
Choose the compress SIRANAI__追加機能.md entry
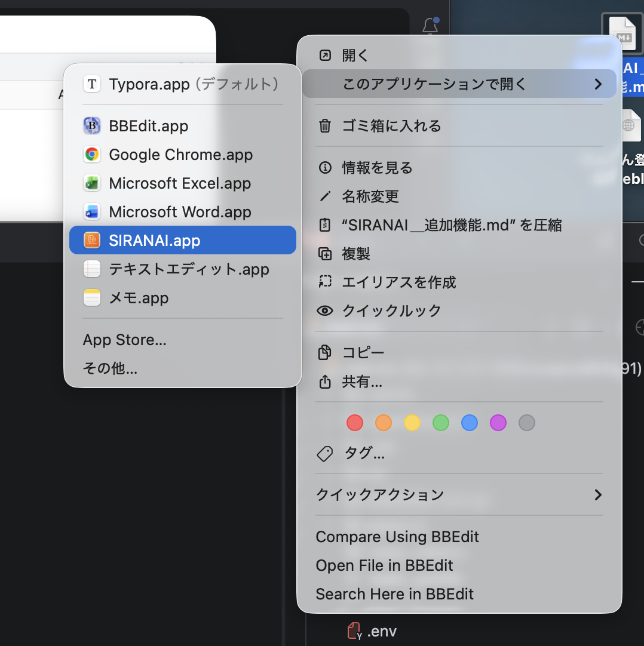(x=459, y=225)
